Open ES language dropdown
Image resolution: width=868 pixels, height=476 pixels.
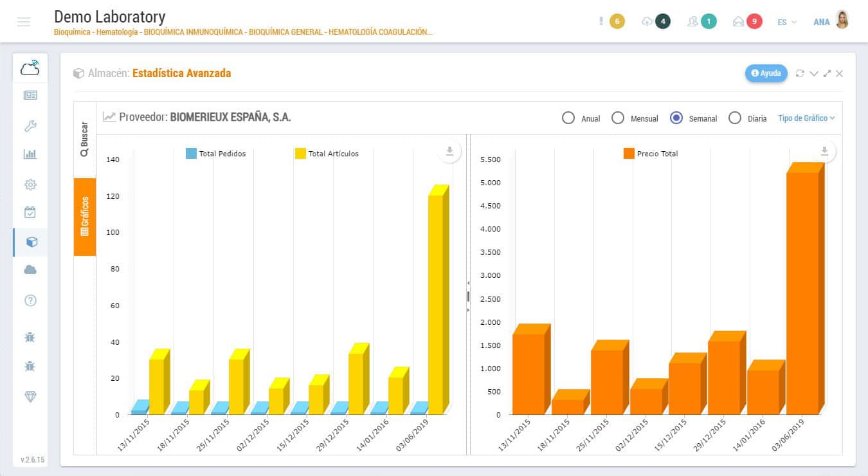tap(786, 22)
